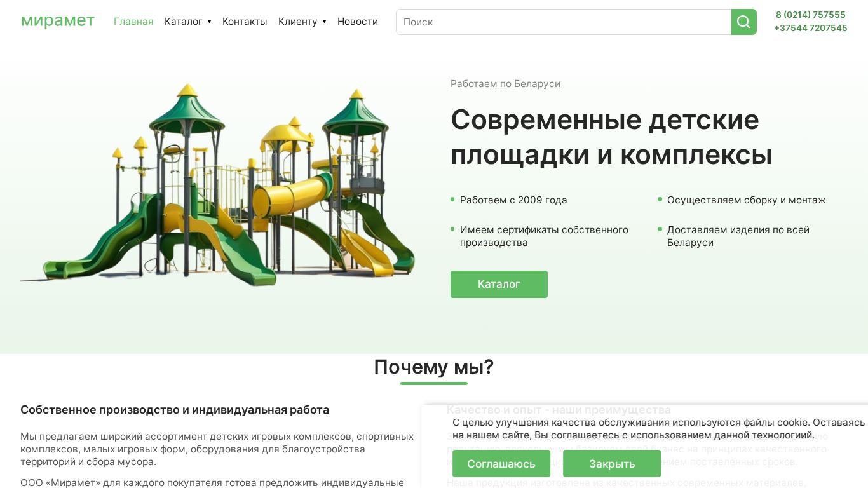Screen dimensions: 868x488
Task: Open the Клиенту navigation menu
Action: point(297,22)
